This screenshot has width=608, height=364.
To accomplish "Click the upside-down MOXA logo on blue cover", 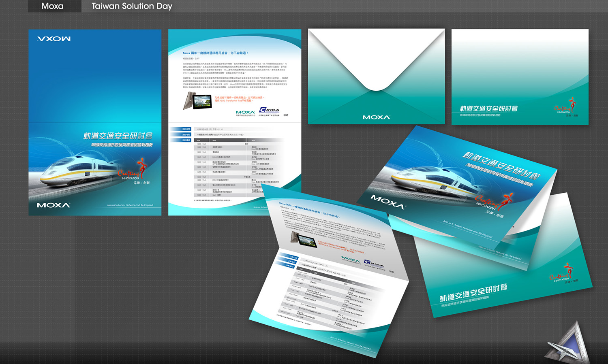I will click(x=54, y=39).
